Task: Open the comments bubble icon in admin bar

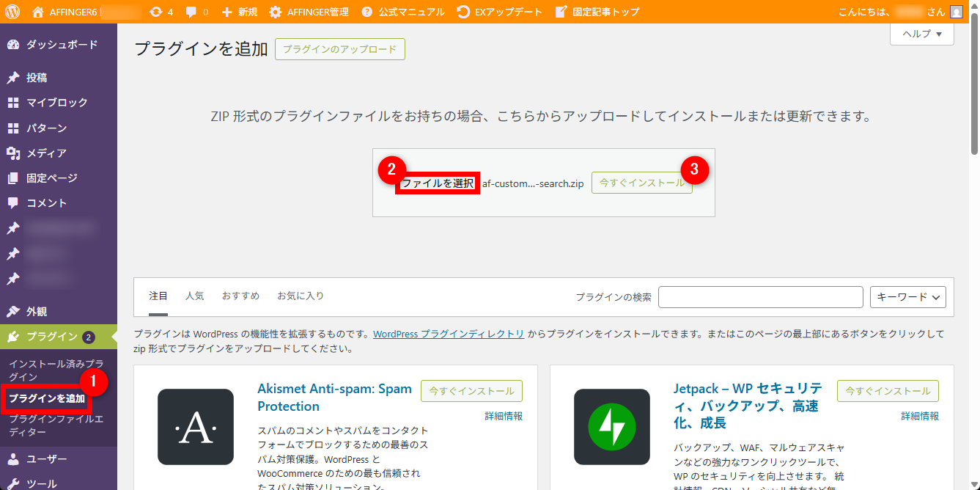Action: coord(191,12)
